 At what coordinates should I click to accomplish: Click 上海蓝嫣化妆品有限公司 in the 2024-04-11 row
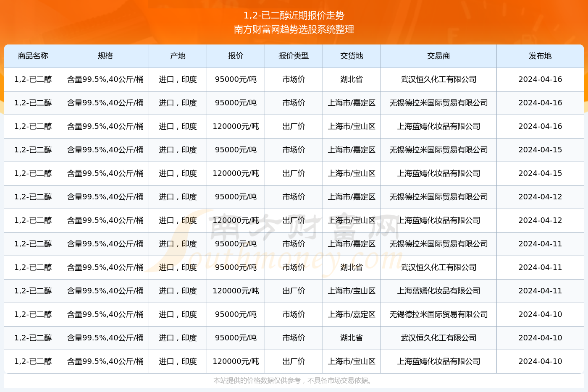tap(438, 291)
